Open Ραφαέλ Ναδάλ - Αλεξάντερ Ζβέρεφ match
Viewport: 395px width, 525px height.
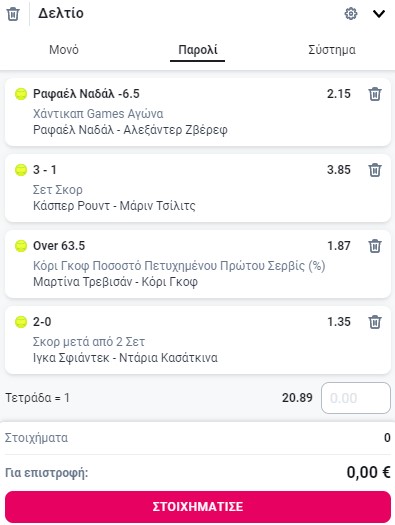(130, 130)
